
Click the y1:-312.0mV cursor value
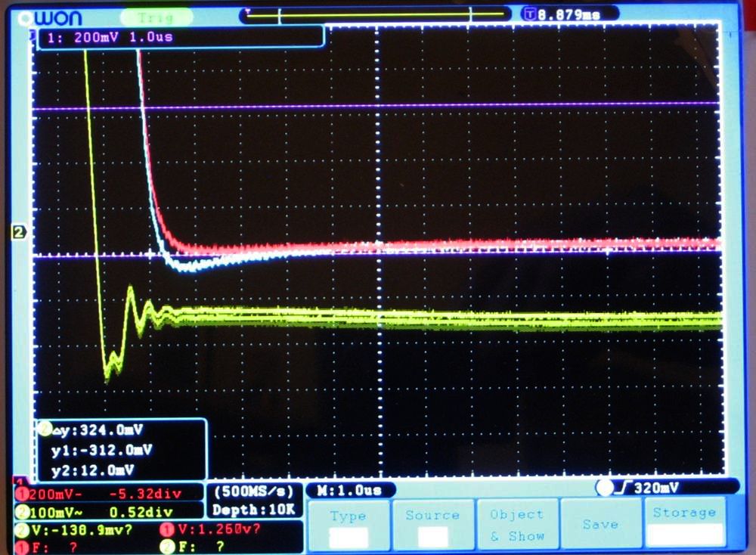101,450
